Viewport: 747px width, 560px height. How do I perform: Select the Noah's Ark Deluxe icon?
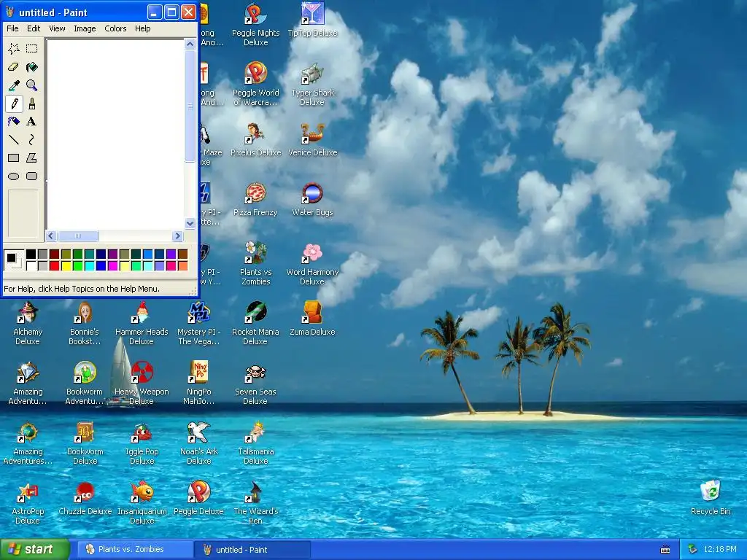point(199,443)
